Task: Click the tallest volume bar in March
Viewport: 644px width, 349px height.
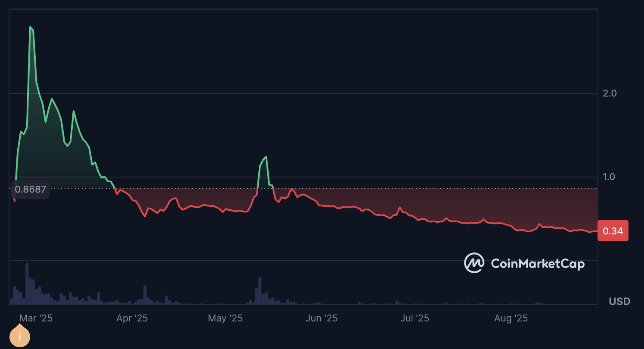Action: [x=27, y=284]
